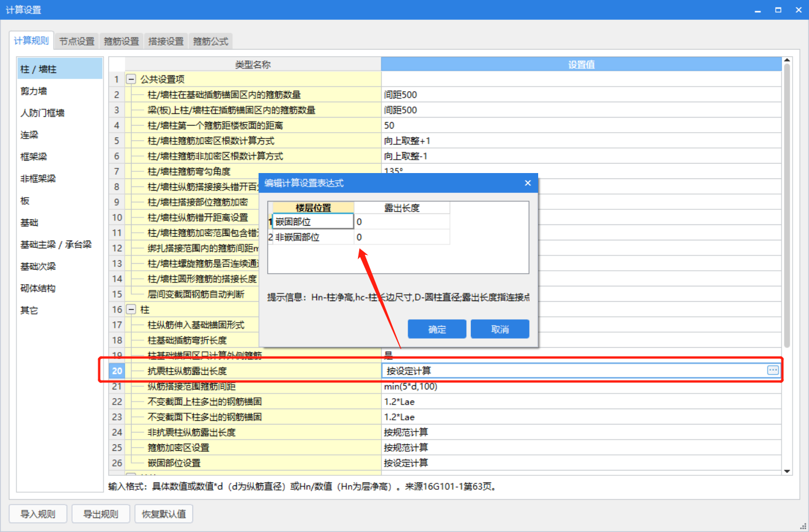Click 导入规则 to import rules
The height and width of the screenshot is (532, 809).
pyautogui.click(x=37, y=513)
